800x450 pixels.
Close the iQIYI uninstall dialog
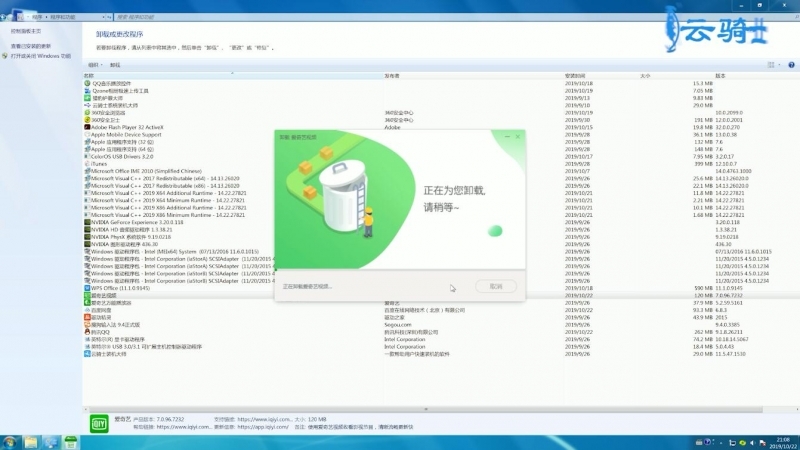point(518,137)
